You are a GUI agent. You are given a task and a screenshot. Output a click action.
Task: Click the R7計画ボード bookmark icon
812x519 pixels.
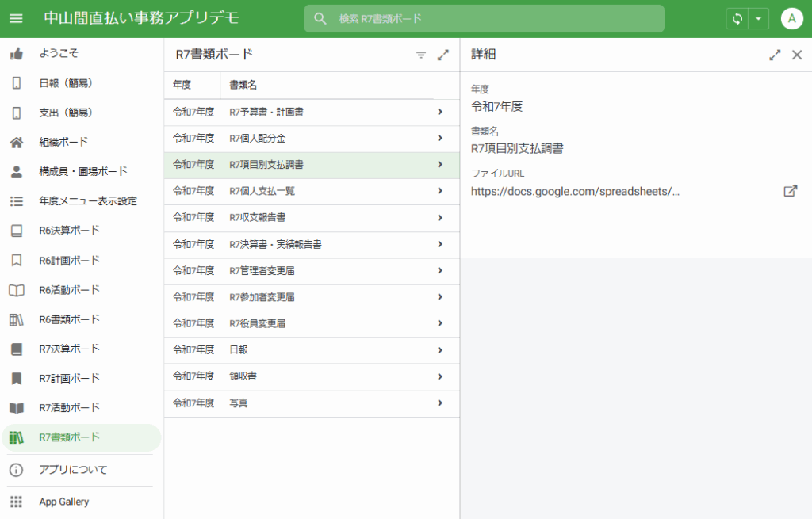click(x=17, y=379)
